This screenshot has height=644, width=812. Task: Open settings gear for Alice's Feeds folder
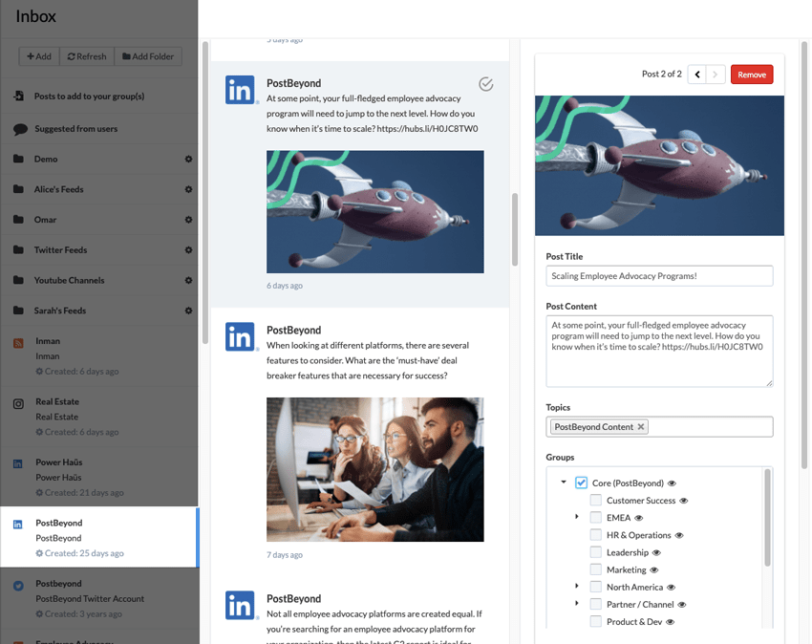point(188,189)
